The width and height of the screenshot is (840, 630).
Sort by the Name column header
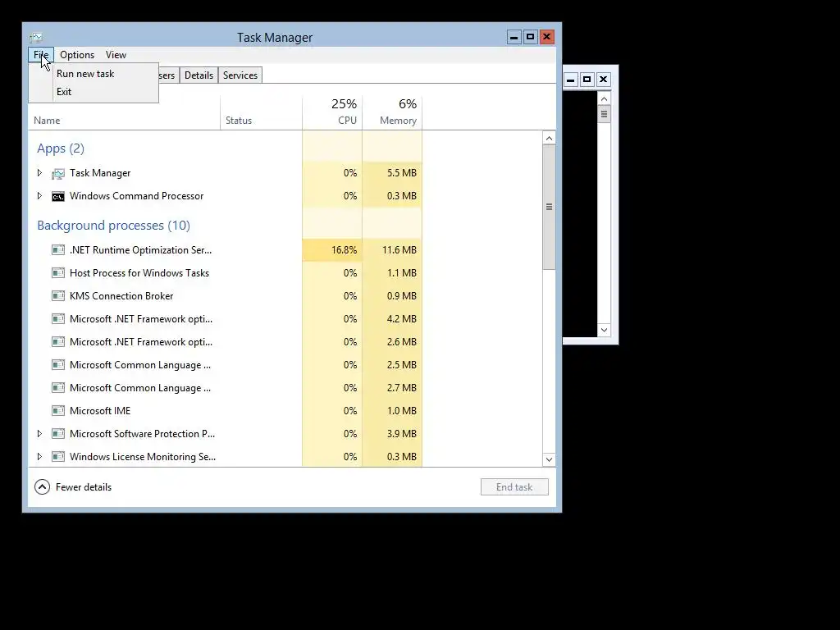pyautogui.click(x=124, y=112)
